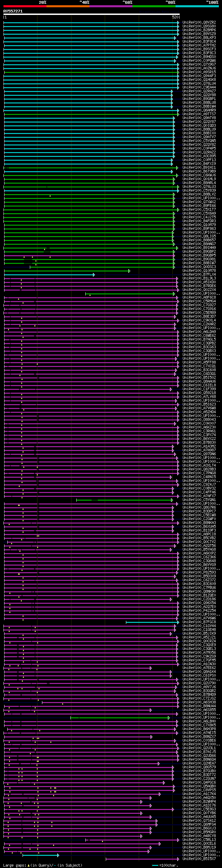This screenshot has width=222, height=868.
Task: Select UniRef100_C9KXL4 label
Action: [199, 320]
